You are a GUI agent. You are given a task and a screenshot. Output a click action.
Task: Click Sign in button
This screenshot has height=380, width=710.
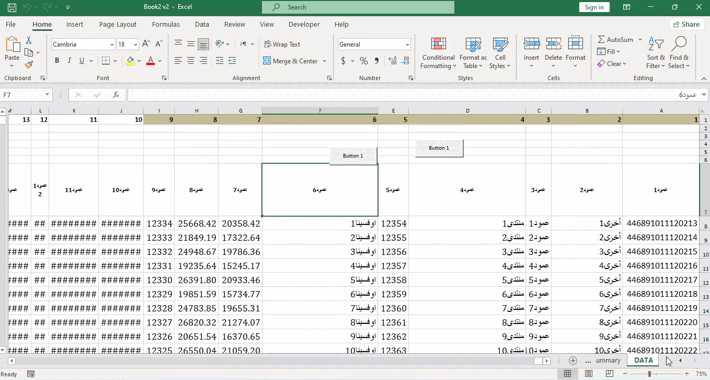point(594,7)
